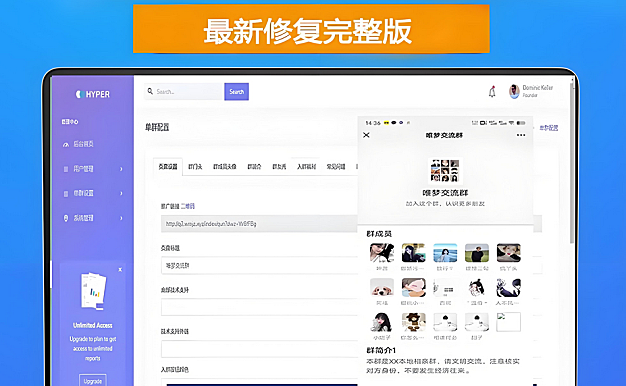This screenshot has height=386, width=626.
Task: Click the broken image placeholder in the member grid
Action: [508, 322]
